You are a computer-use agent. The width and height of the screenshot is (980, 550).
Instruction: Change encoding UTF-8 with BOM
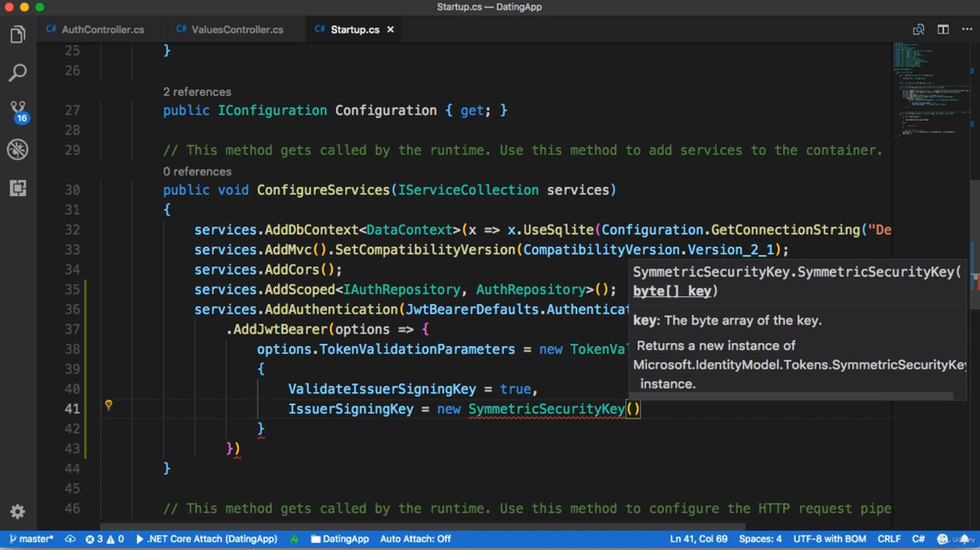coord(829,539)
